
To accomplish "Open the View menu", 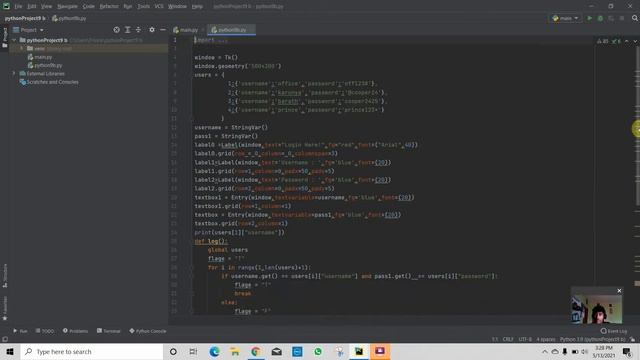I will coord(47,7).
